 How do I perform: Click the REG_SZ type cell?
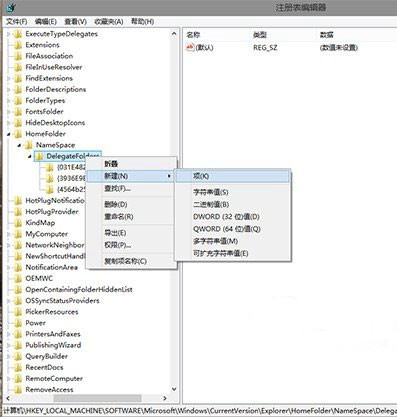point(265,48)
